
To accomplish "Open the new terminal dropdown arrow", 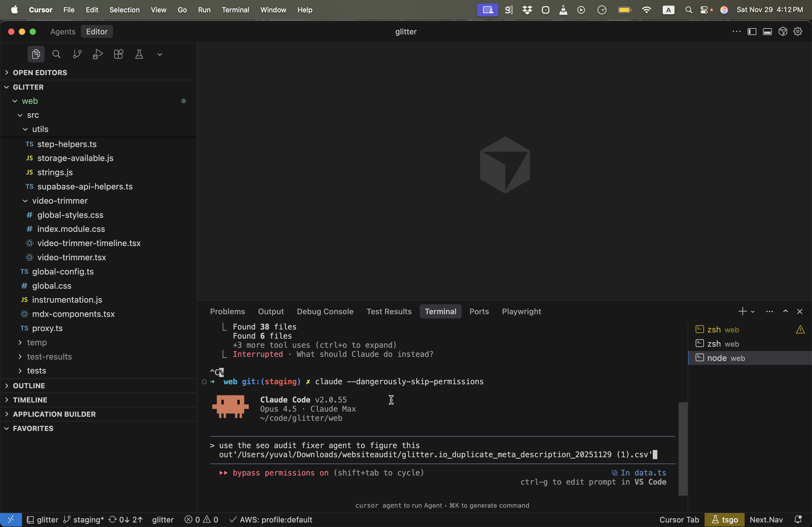I will coord(753,312).
